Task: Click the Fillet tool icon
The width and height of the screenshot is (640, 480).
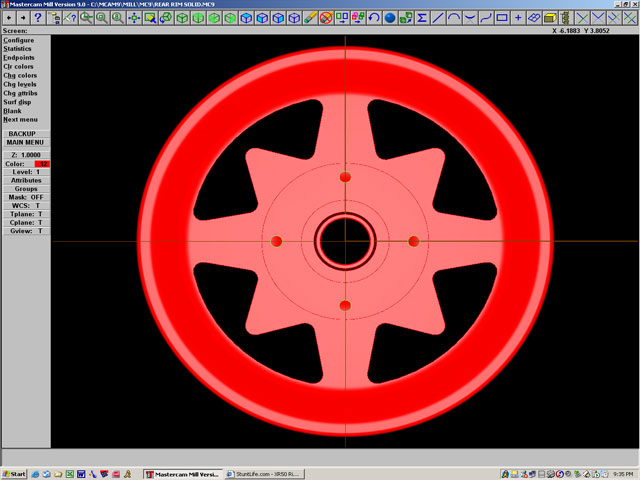Action: pos(470,18)
